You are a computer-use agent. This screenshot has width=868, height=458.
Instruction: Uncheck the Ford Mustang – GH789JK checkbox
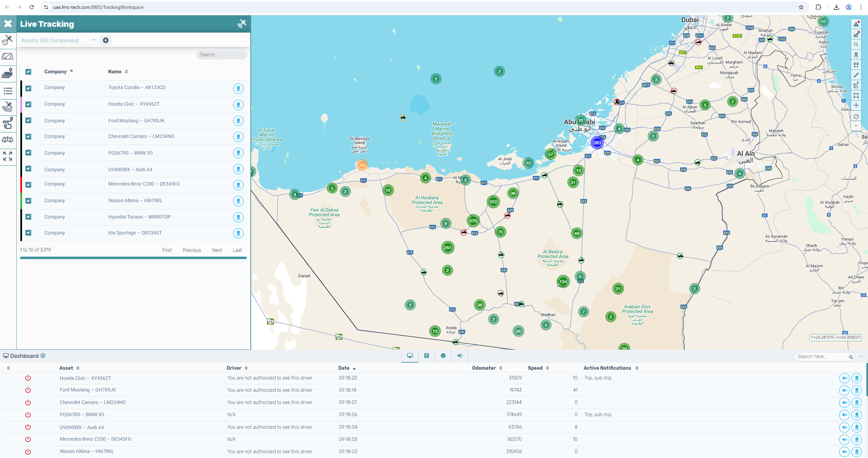click(x=29, y=120)
